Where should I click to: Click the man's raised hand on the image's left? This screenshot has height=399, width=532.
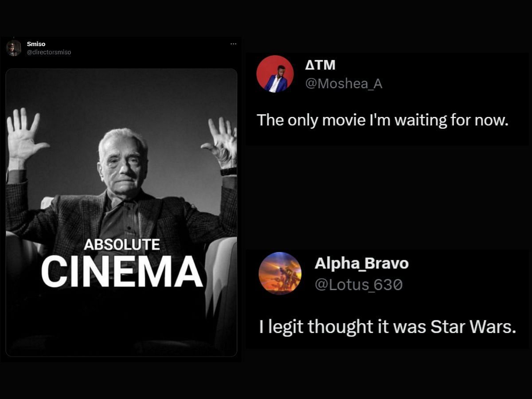point(24,135)
